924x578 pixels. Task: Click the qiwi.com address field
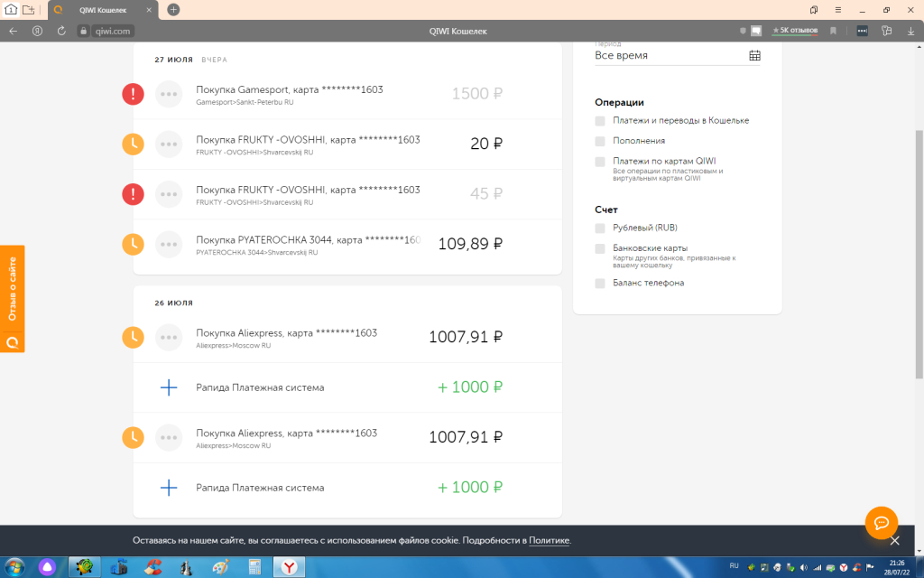[112, 32]
